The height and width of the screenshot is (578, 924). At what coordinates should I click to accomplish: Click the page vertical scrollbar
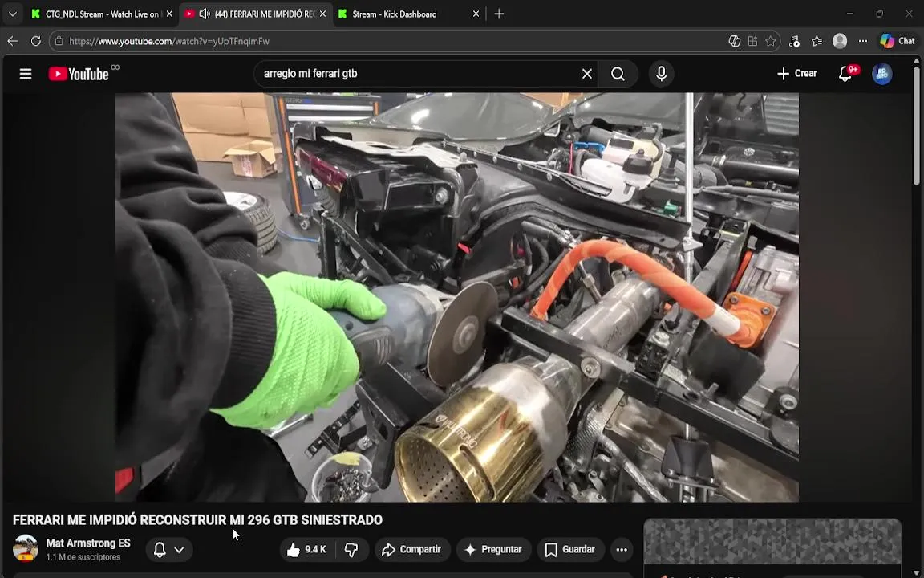917,127
